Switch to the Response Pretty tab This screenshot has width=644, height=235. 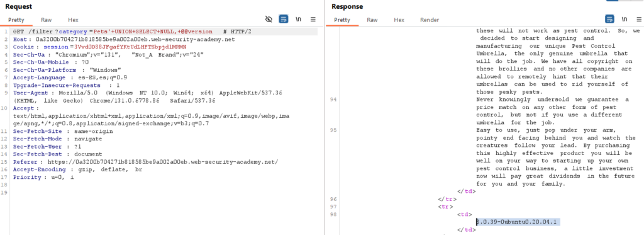[341, 20]
